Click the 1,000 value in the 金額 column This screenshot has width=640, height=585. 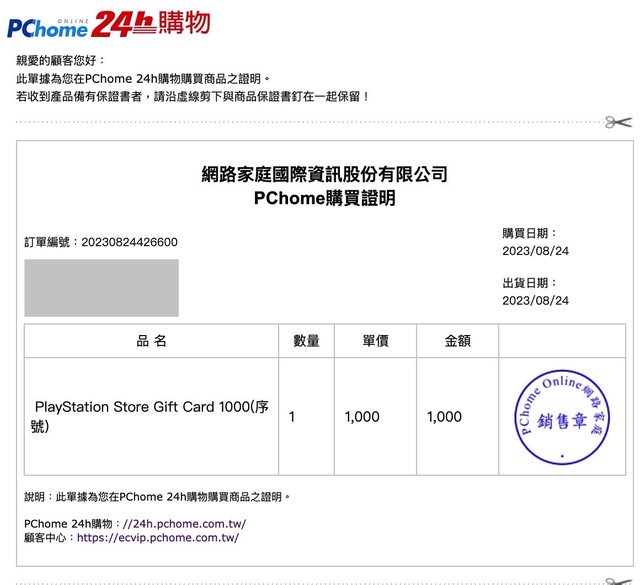[444, 416]
